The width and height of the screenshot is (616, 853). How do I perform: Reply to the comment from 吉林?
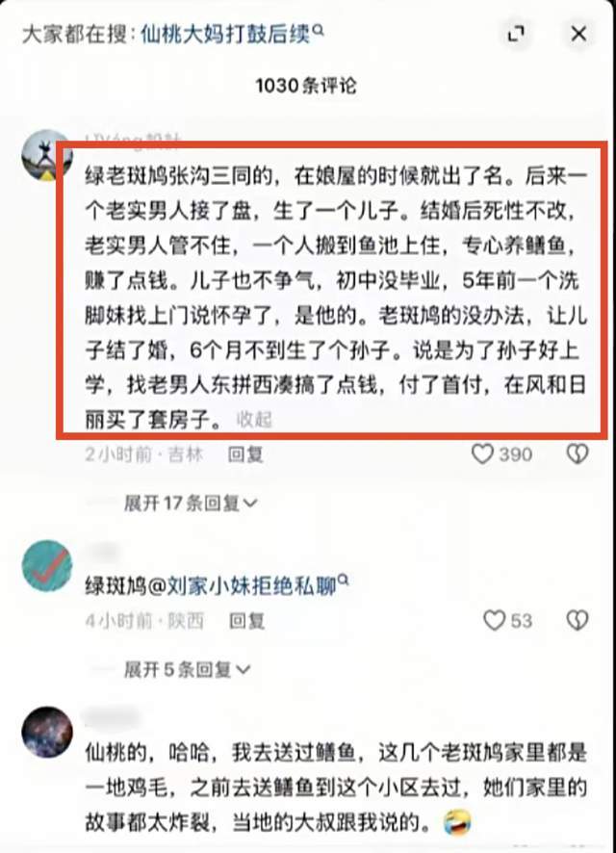coord(245,454)
